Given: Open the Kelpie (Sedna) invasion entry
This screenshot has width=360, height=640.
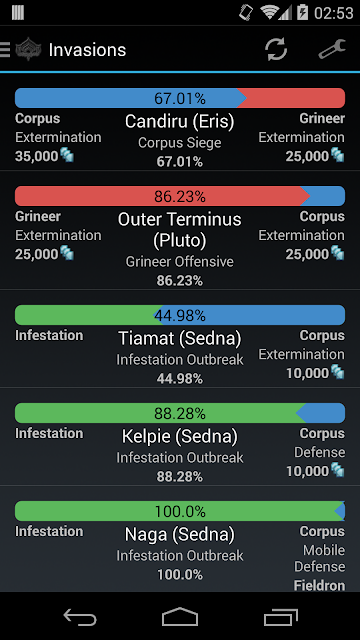Looking at the screenshot, I should coord(180,436).
